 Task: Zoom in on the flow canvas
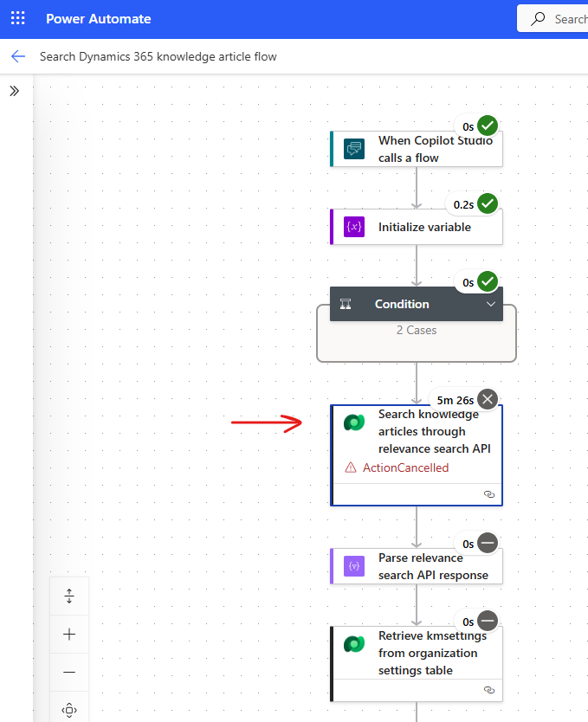point(69,635)
